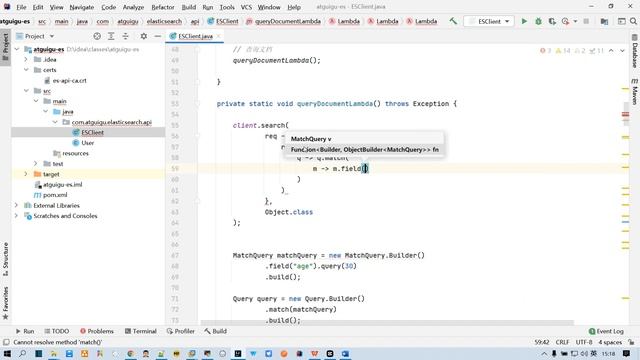This screenshot has height=360, width=640.
Task: Select the Func.ion parameter hint row
Action: 364,150
